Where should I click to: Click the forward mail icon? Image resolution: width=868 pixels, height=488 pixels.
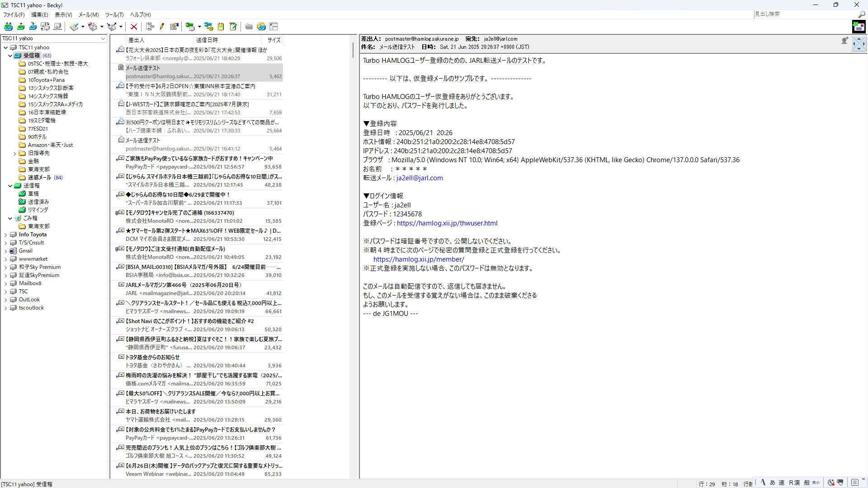(x=112, y=27)
